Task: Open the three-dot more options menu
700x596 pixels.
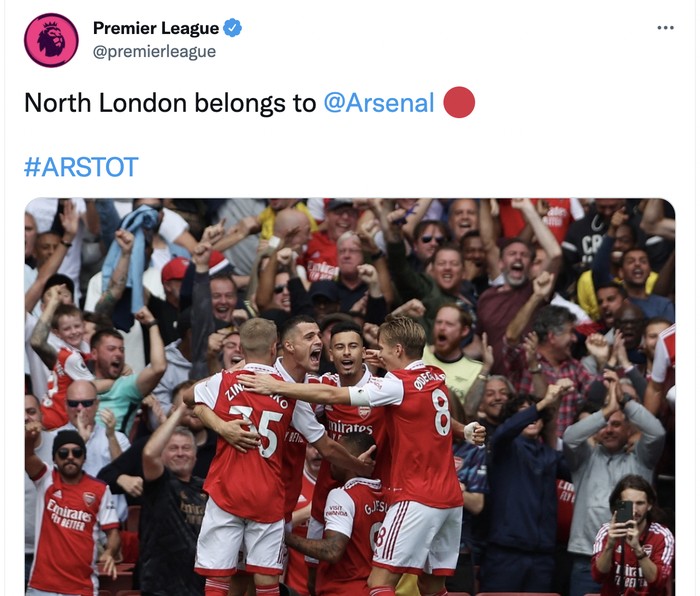Action: 665,27
